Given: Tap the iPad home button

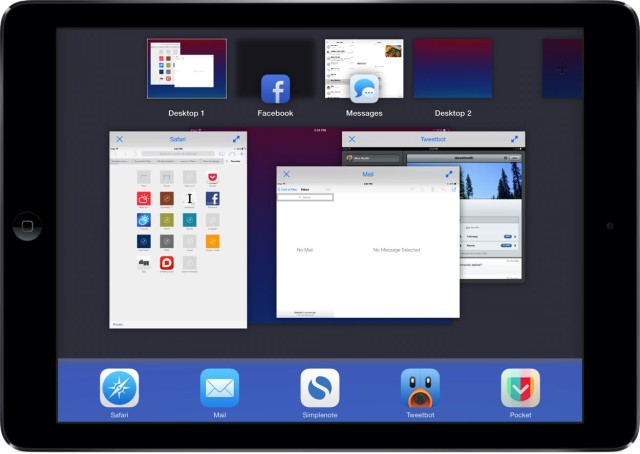Looking at the screenshot, I should [27, 226].
